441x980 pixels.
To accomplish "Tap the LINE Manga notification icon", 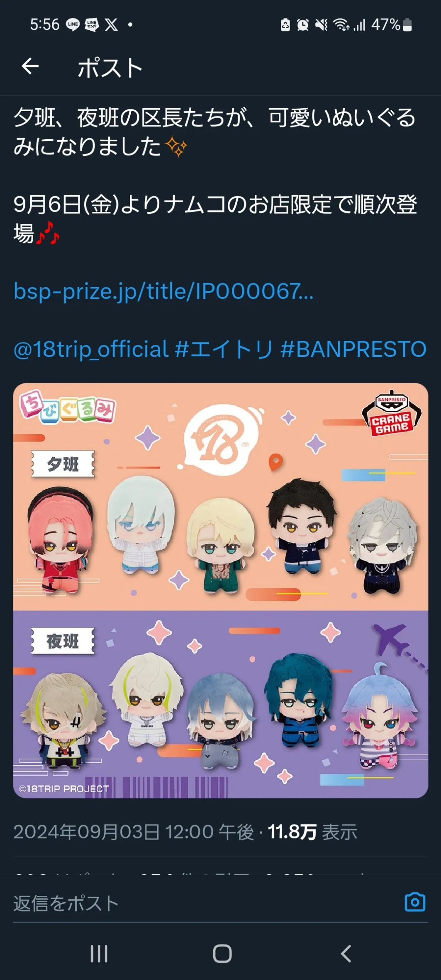I will (x=92, y=25).
